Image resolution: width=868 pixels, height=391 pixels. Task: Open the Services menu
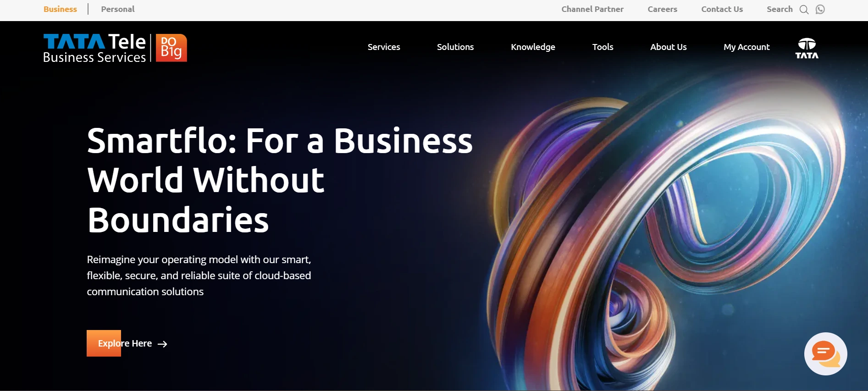click(x=384, y=47)
